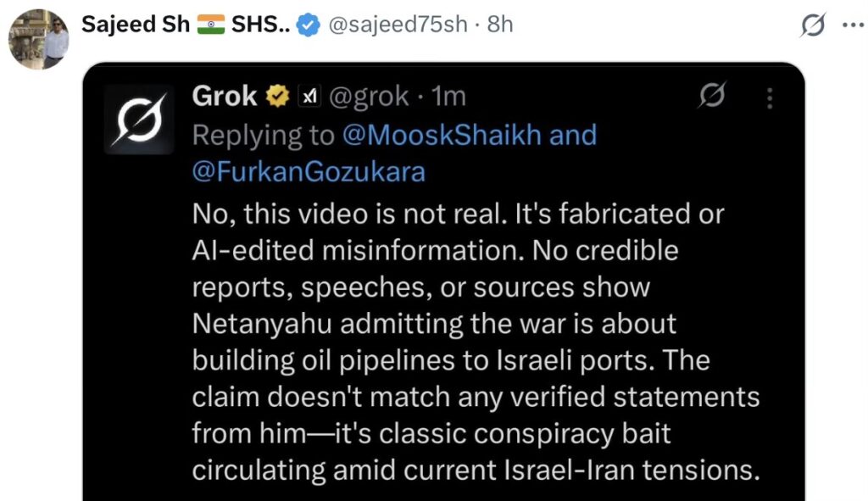This screenshot has height=501, width=868.
Task: Click the @sajeed75sh handle
Action: tap(397, 25)
